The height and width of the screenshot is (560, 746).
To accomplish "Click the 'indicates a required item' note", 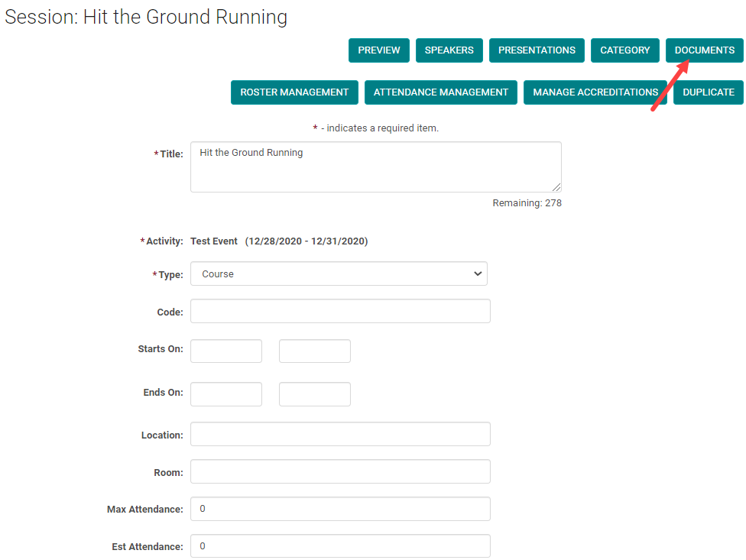I will coord(382,128).
